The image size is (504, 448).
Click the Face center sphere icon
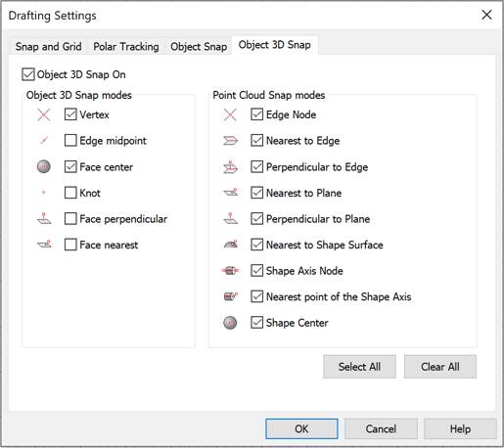[x=44, y=166]
